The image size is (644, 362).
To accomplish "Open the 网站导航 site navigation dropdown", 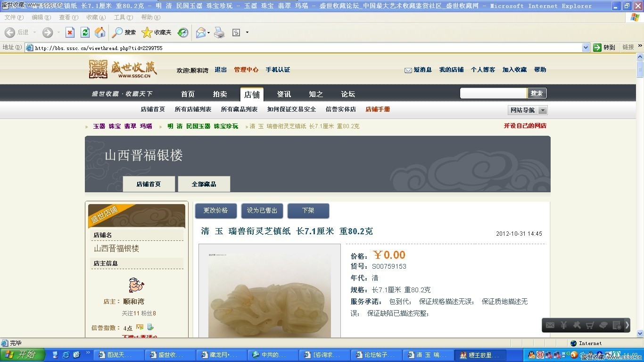I will (528, 110).
